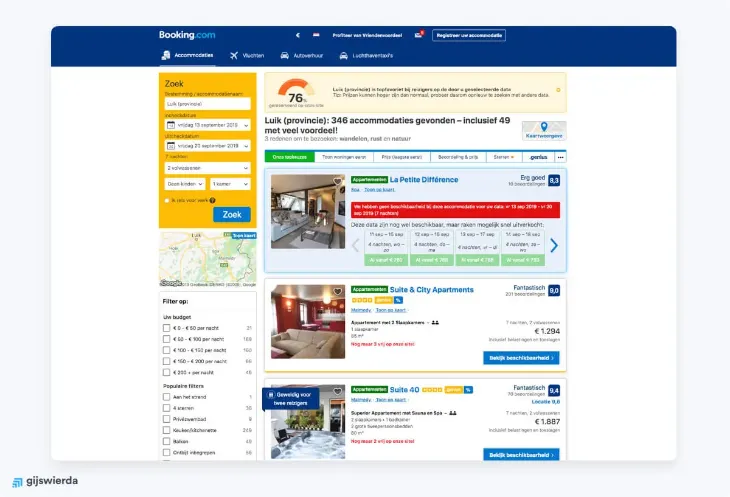730x497 pixels.
Task: Check the Aan het strand filter
Action: click(166, 397)
